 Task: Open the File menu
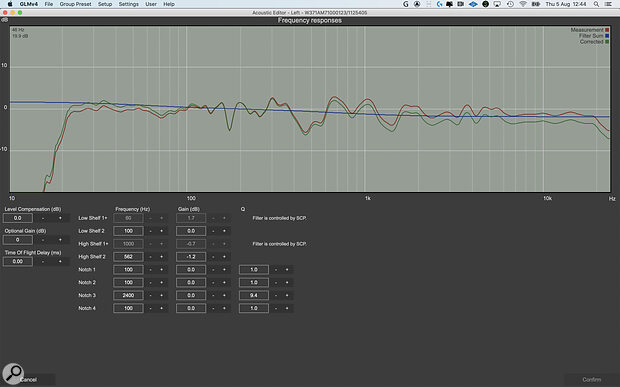pos(49,4)
